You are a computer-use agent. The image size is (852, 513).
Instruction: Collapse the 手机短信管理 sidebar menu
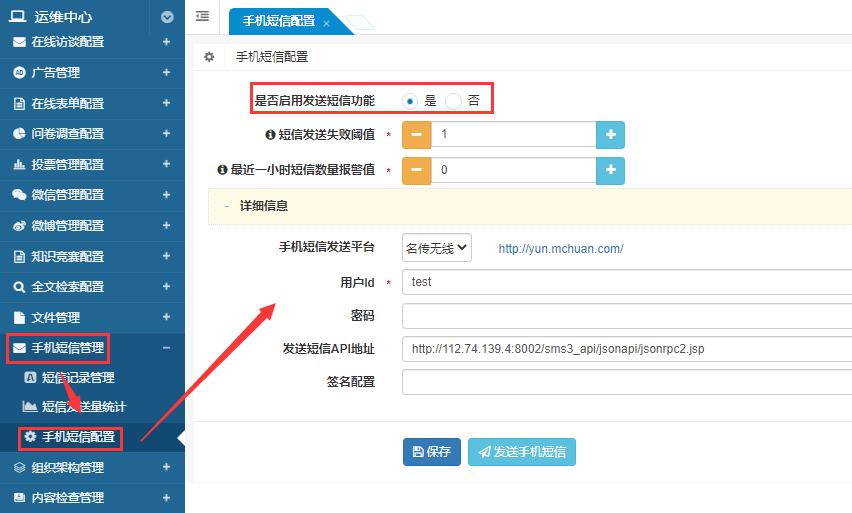click(x=166, y=348)
